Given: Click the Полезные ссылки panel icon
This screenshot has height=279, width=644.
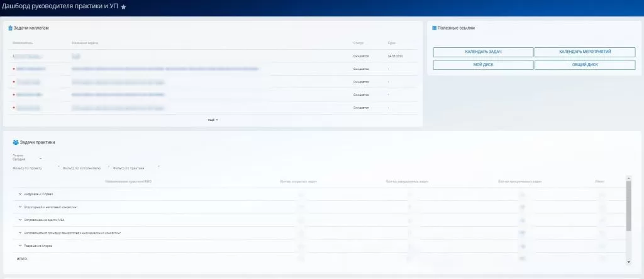Looking at the screenshot, I should 434,28.
